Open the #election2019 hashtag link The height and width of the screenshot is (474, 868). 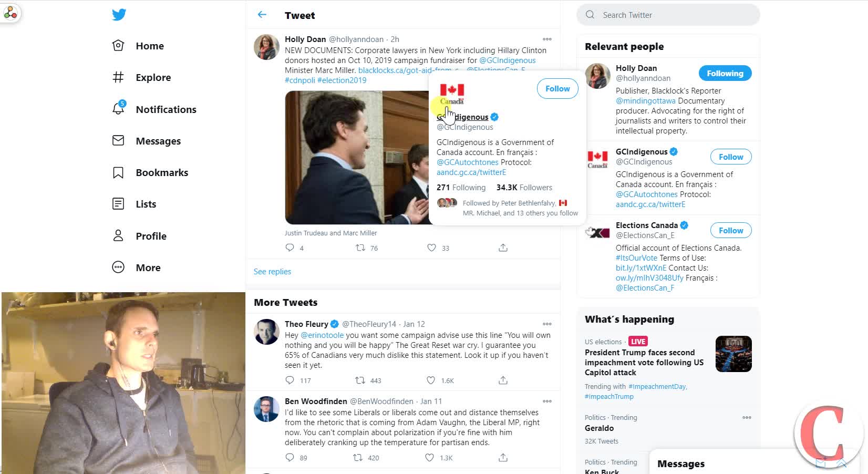pos(342,80)
